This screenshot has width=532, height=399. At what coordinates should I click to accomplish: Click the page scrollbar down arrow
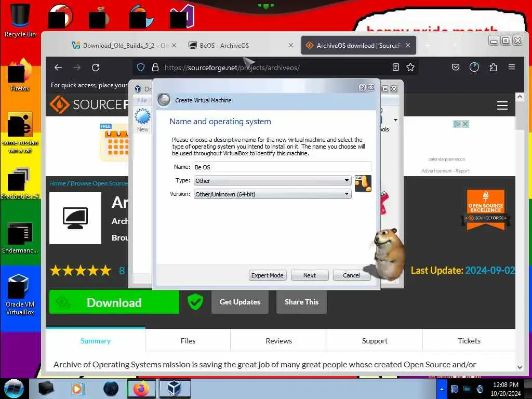(x=520, y=367)
